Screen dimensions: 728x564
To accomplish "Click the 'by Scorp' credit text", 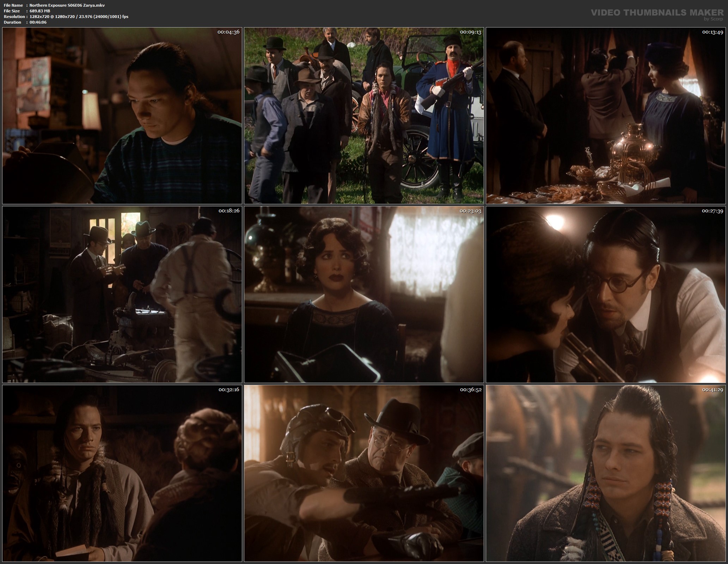I will point(713,19).
